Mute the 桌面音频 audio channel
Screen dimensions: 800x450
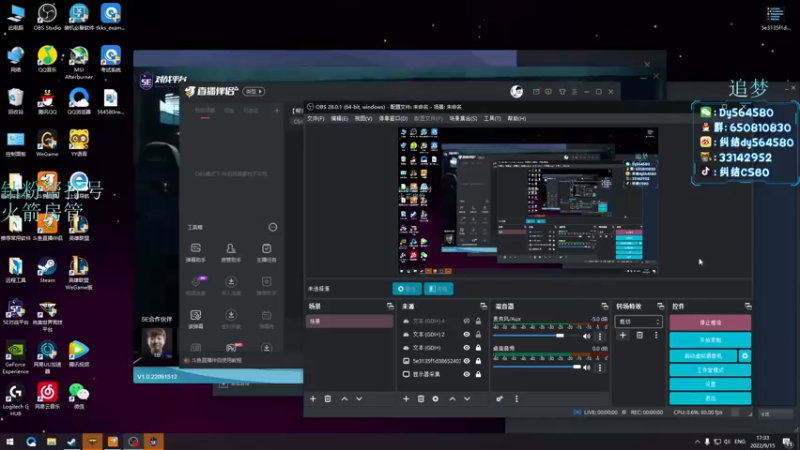(587, 367)
